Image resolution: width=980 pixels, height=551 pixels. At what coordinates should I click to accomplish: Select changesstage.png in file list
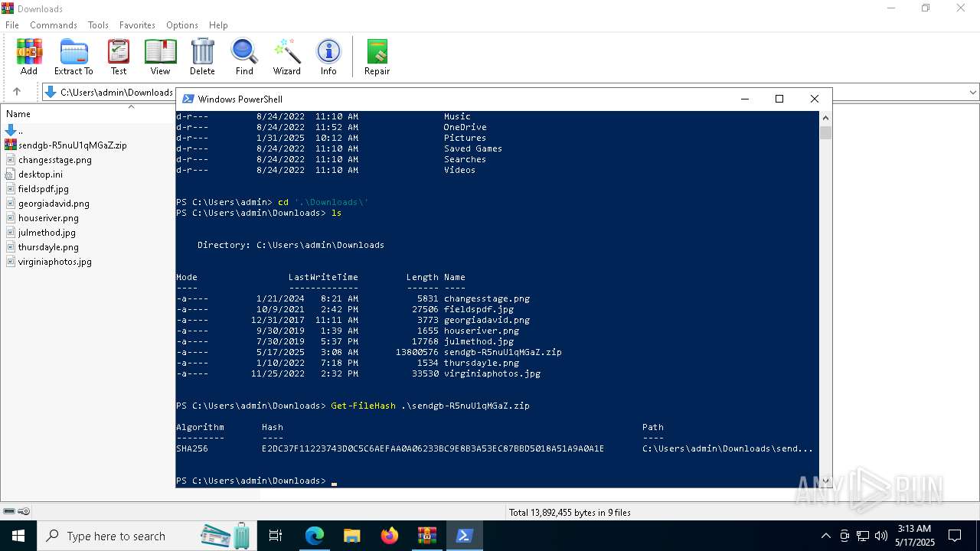click(x=54, y=160)
